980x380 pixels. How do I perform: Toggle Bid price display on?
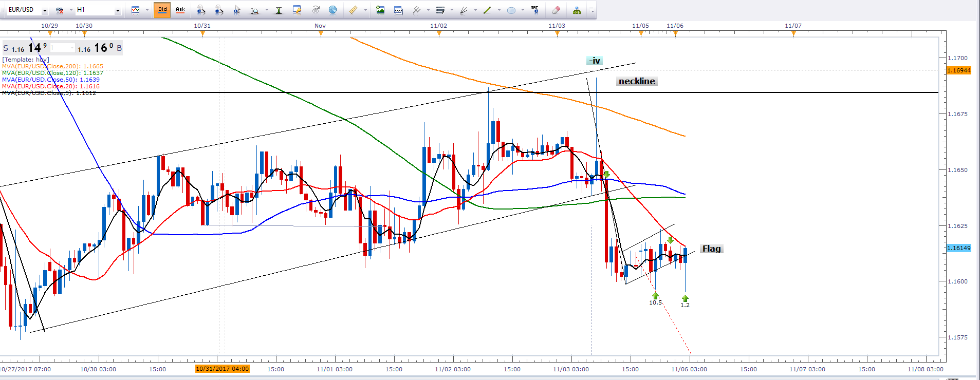pos(162,10)
